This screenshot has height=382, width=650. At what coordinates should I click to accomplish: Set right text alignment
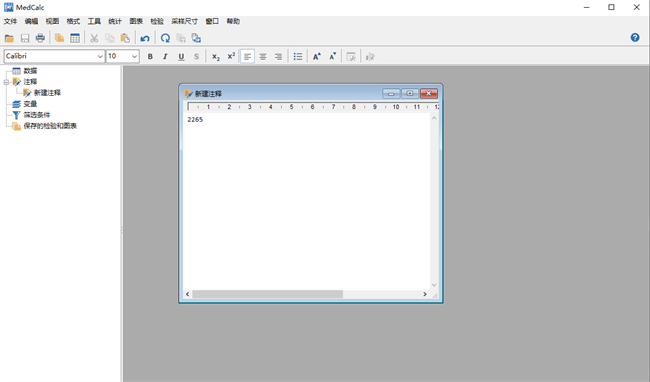[278, 56]
